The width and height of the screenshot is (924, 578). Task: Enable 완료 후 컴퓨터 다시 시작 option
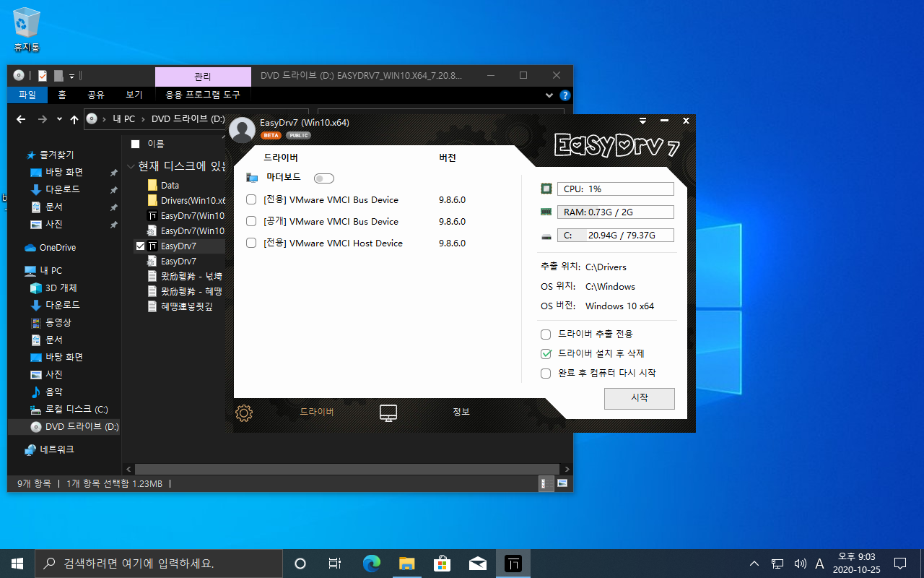click(546, 374)
